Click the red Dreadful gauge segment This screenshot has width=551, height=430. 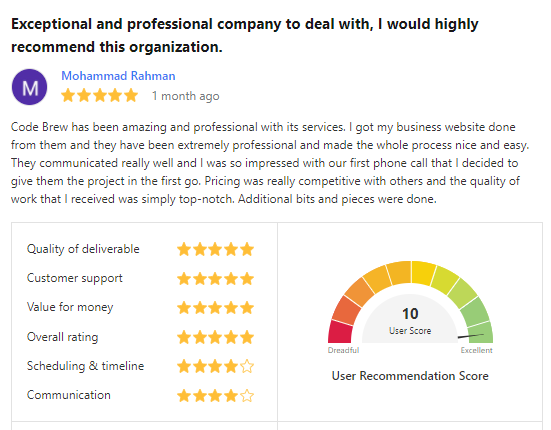pos(340,332)
